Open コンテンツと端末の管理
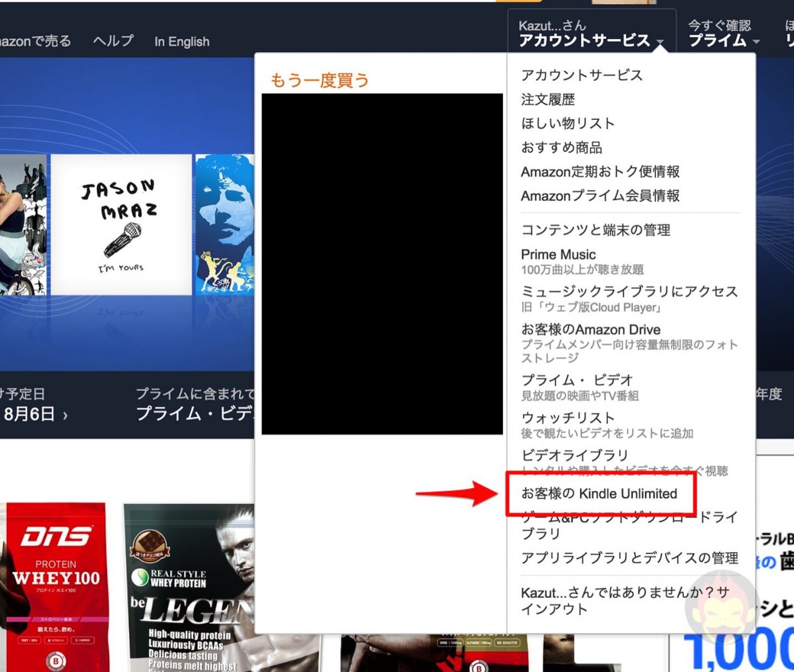This screenshot has width=794, height=672. pos(595,230)
